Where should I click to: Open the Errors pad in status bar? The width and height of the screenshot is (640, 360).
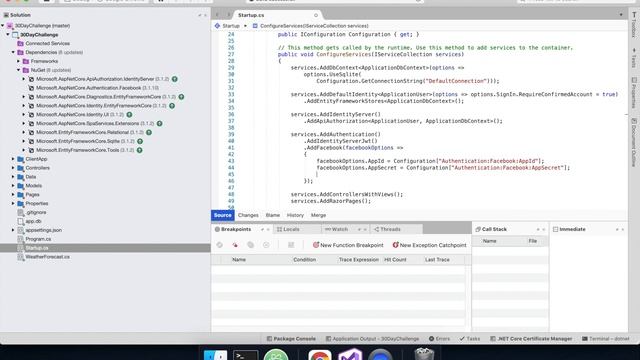coord(439,339)
